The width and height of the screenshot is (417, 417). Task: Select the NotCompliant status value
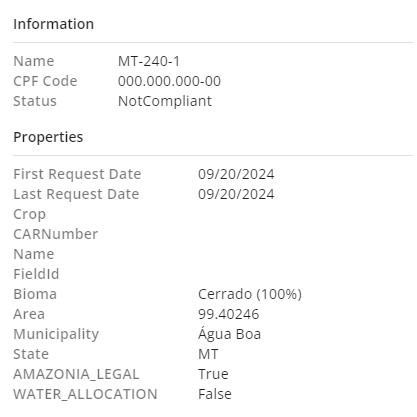point(165,101)
